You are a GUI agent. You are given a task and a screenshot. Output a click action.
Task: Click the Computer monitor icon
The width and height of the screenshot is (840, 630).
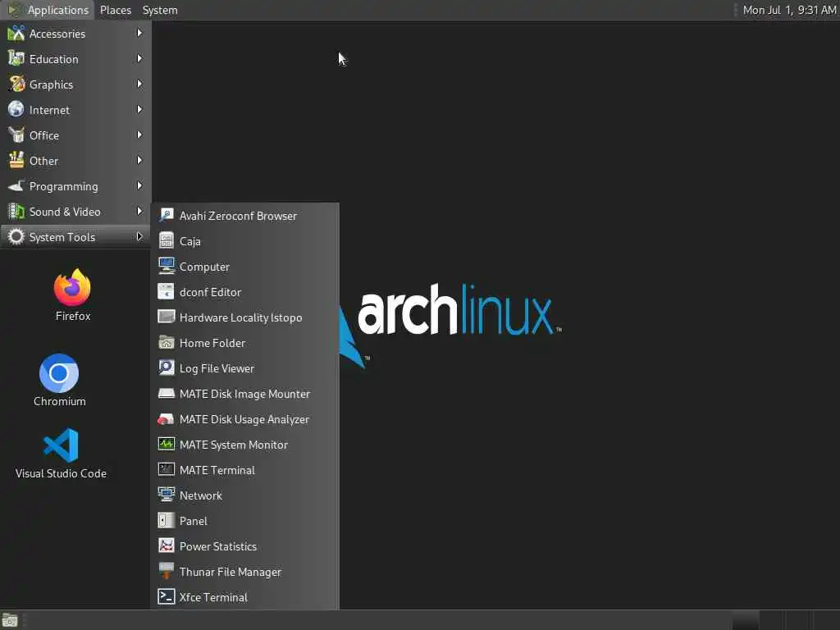point(166,267)
